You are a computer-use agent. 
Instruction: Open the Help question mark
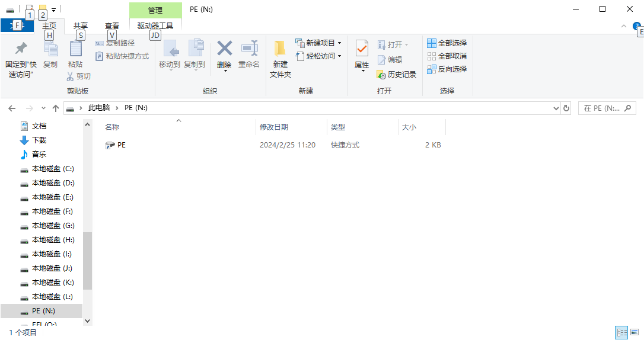coord(637,26)
